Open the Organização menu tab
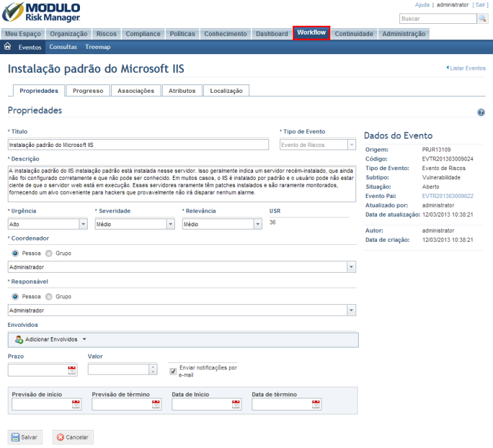The height and width of the screenshot is (448, 493). click(68, 34)
